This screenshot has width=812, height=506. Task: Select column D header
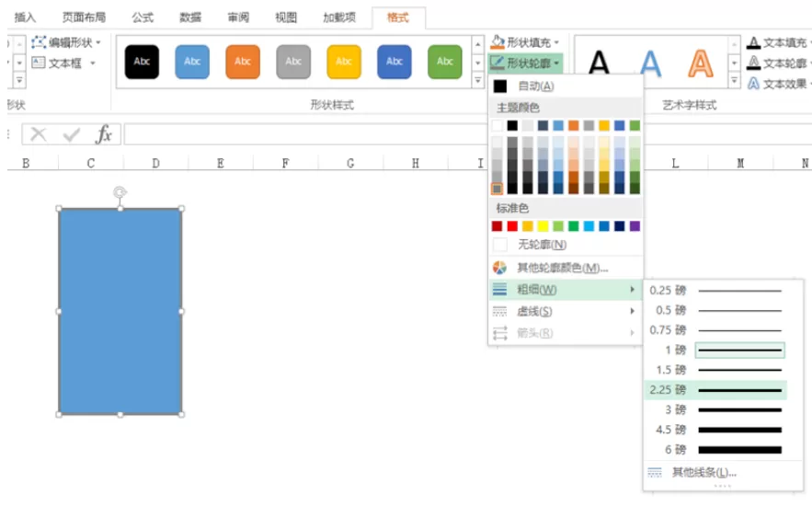(156, 163)
